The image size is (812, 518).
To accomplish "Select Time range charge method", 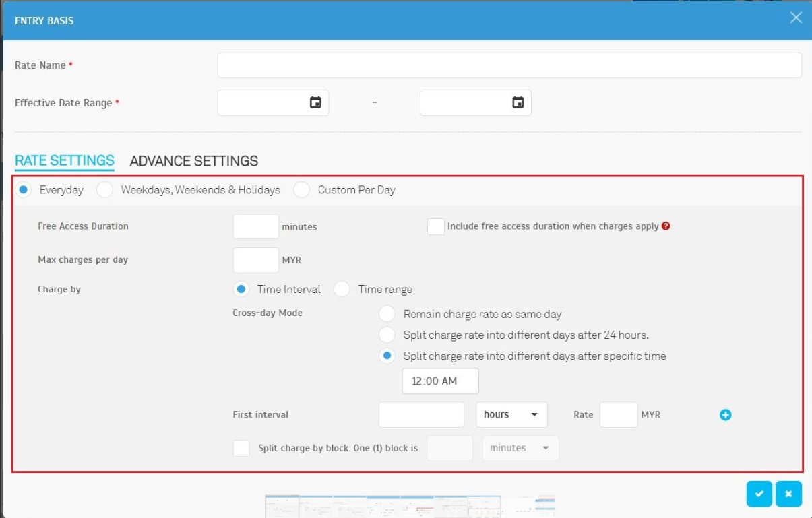I will (342, 290).
